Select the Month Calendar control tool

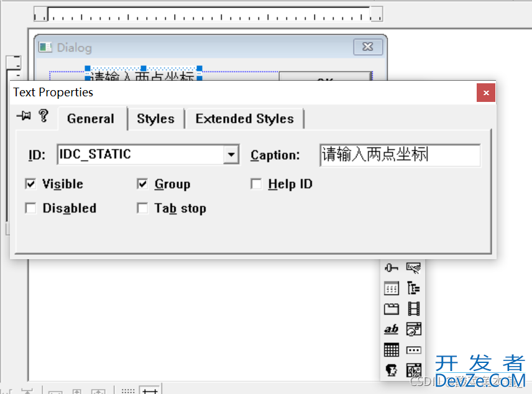(x=391, y=350)
